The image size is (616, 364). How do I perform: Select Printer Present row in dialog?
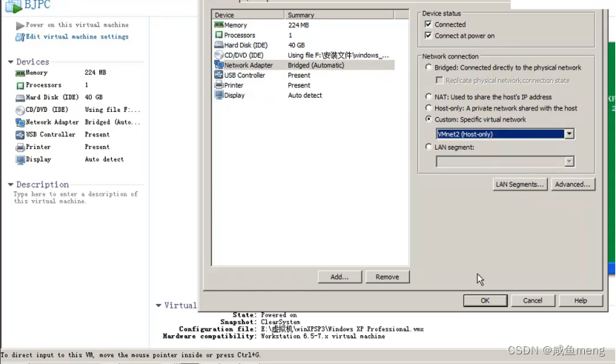tap(303, 85)
